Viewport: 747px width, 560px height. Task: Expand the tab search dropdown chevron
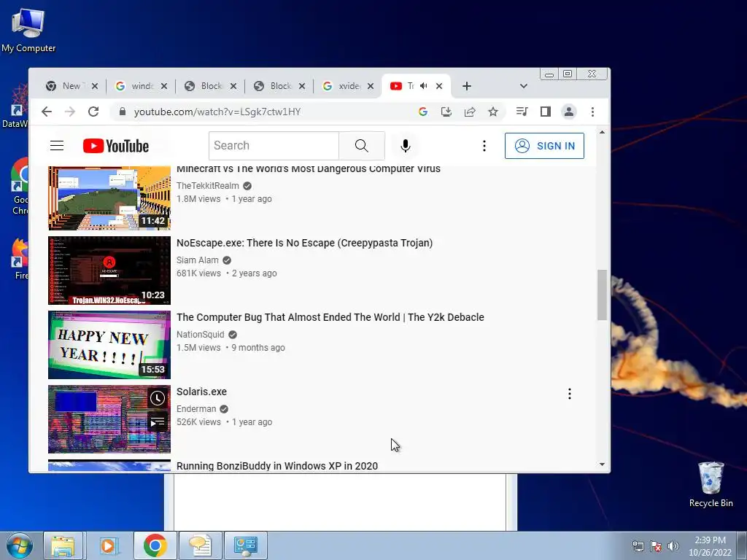524,86
